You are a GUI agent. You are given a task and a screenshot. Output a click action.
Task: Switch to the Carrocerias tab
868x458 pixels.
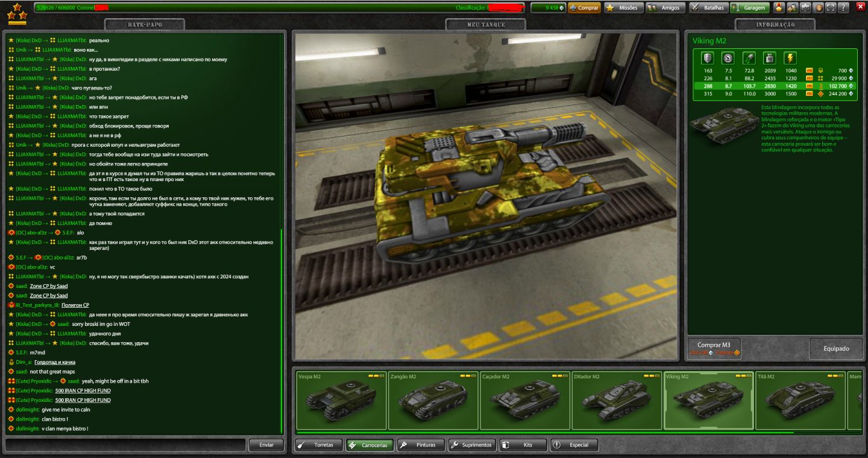pos(370,445)
